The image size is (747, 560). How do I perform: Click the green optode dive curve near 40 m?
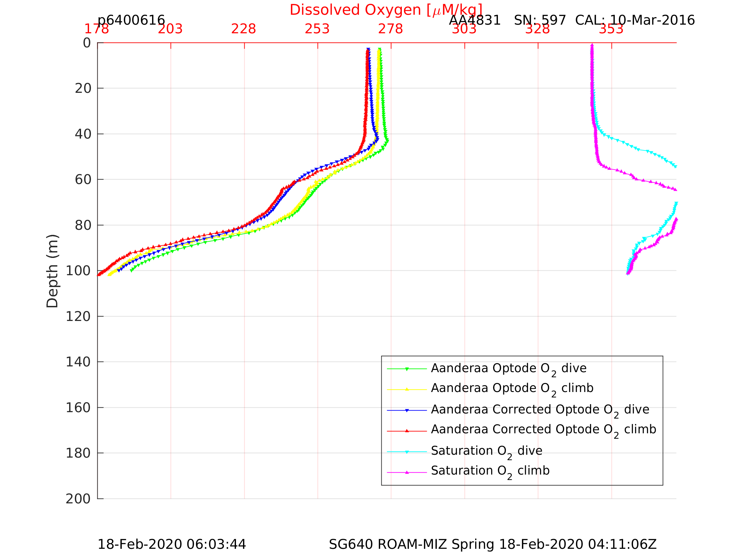[386, 134]
